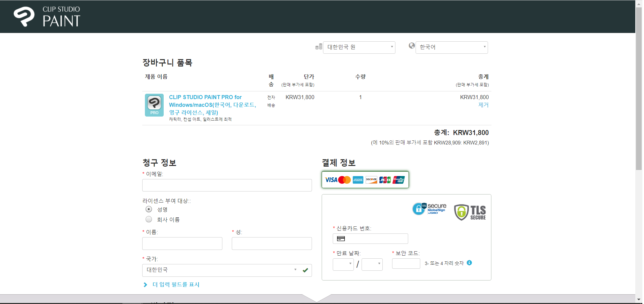
Task: Click the currency coins icon
Action: tap(319, 47)
